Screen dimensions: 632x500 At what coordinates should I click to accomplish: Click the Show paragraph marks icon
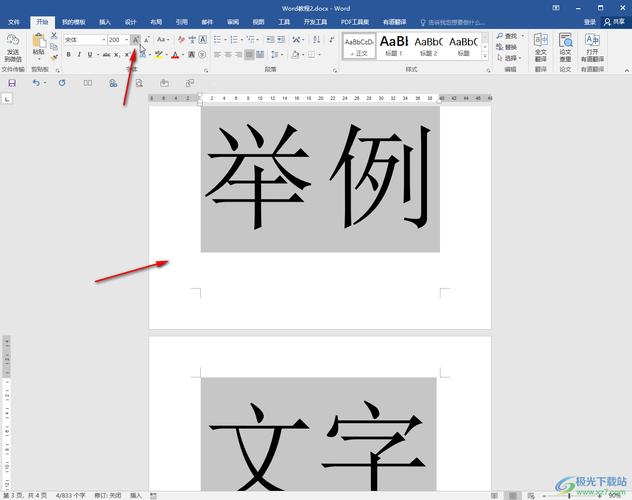click(331, 39)
